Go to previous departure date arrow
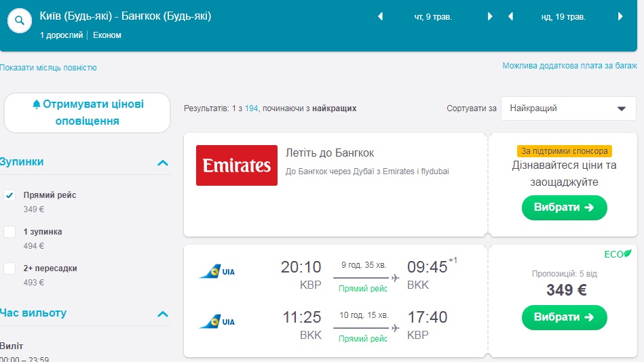The height and width of the screenshot is (362, 644). click(x=380, y=17)
